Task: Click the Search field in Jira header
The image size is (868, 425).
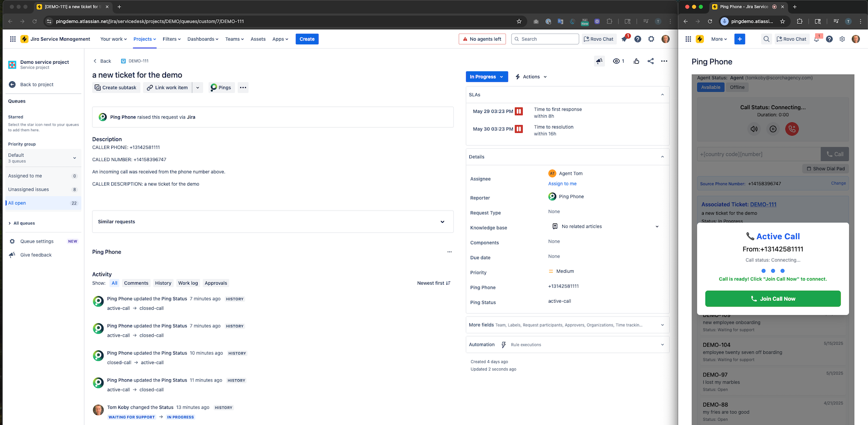Action: coord(545,39)
